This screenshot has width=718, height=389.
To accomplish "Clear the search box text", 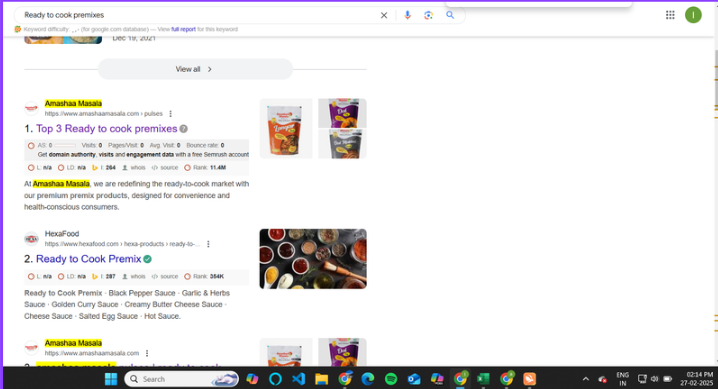I will tap(384, 15).
